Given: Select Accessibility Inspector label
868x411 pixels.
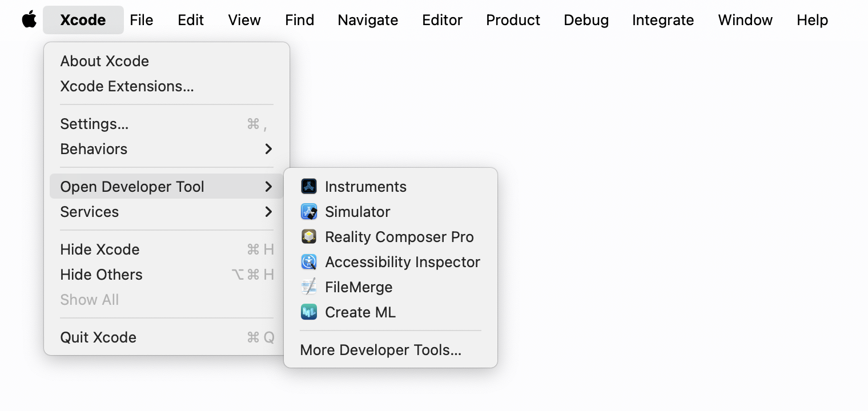Looking at the screenshot, I should point(403,262).
